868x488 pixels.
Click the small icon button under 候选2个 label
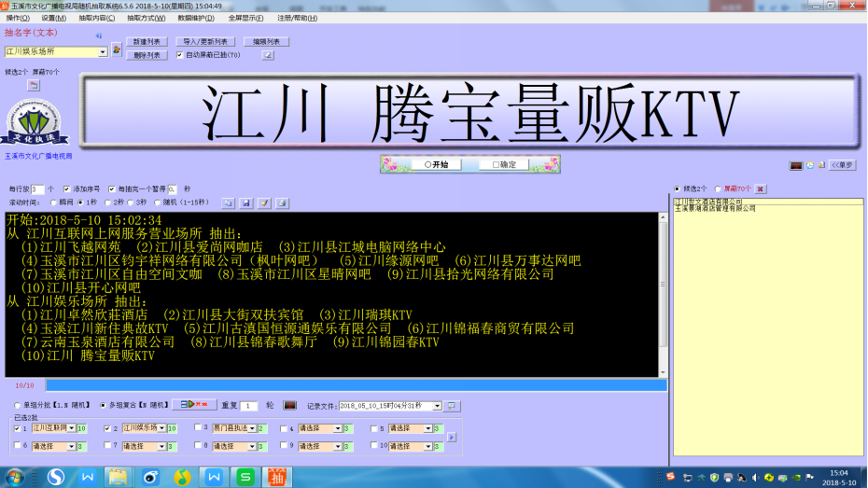click(34, 85)
